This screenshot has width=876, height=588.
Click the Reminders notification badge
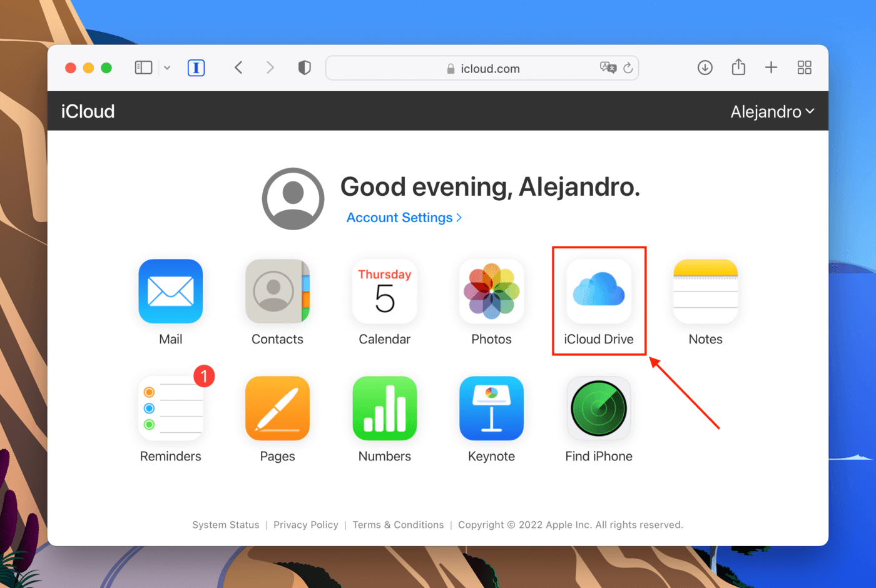[x=204, y=376]
